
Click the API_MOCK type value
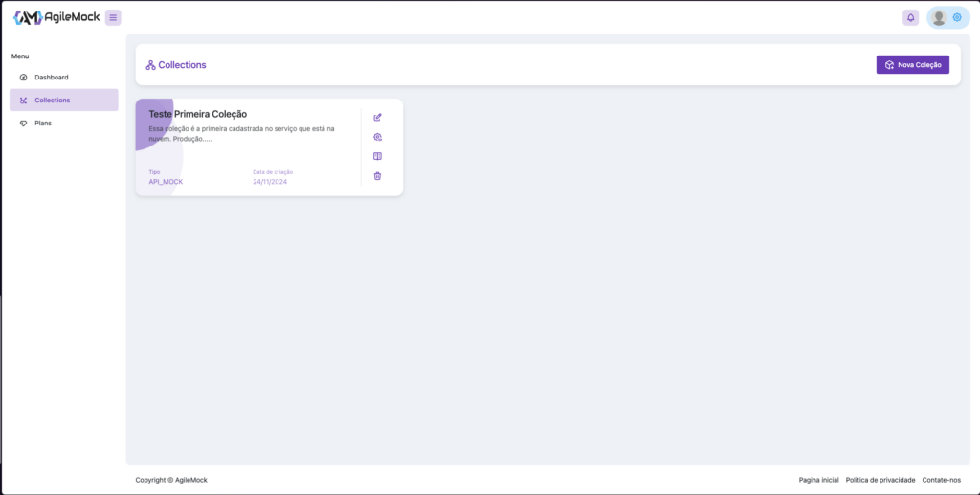[166, 182]
